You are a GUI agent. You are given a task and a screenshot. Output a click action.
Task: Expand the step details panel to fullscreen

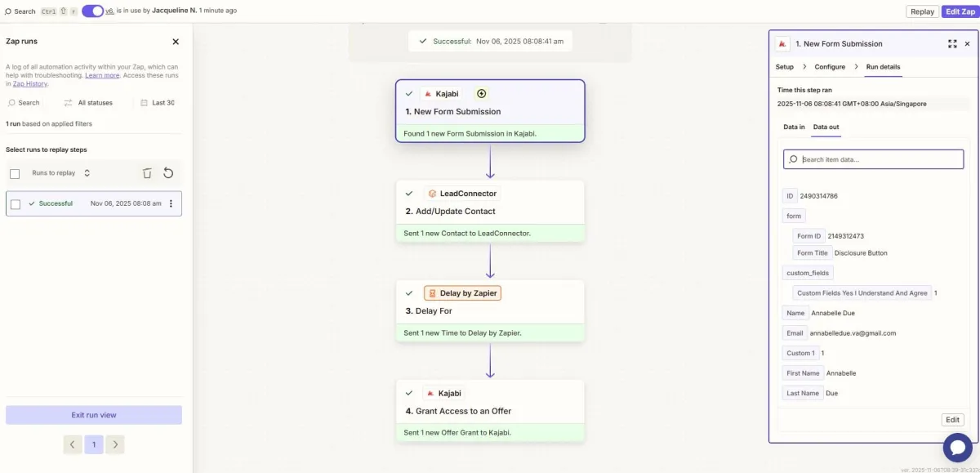pyautogui.click(x=952, y=44)
